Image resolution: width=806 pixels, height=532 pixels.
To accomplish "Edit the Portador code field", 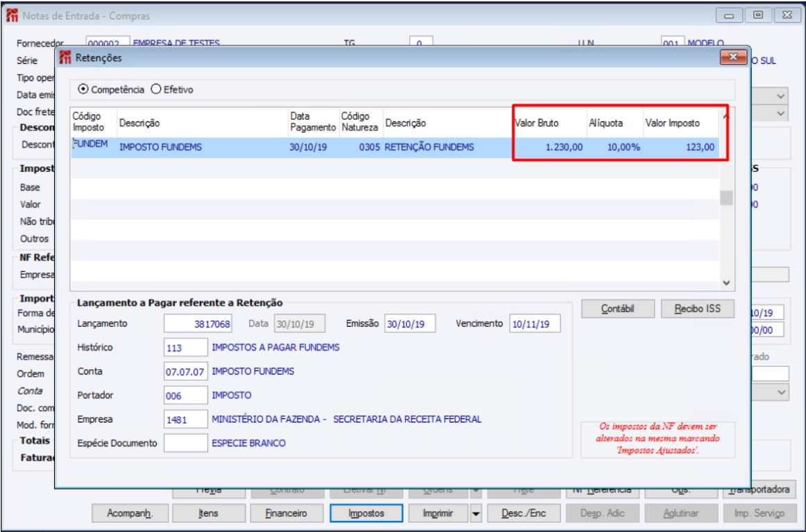I will [x=185, y=395].
